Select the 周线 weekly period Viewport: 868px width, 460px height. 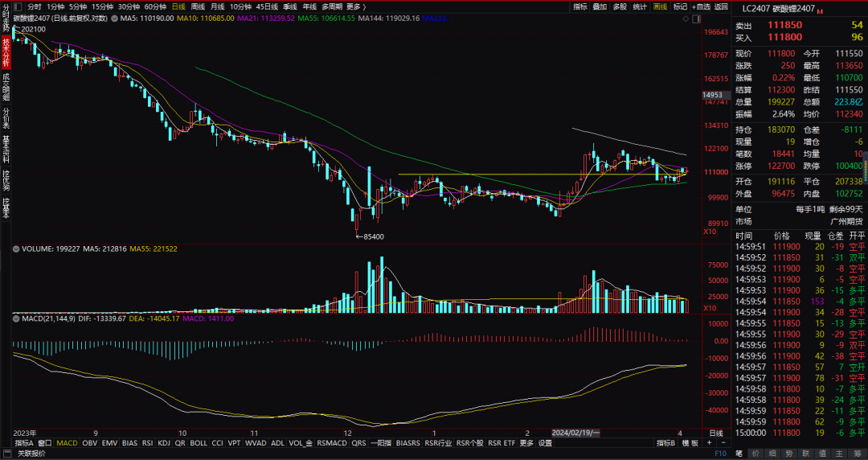click(x=198, y=6)
